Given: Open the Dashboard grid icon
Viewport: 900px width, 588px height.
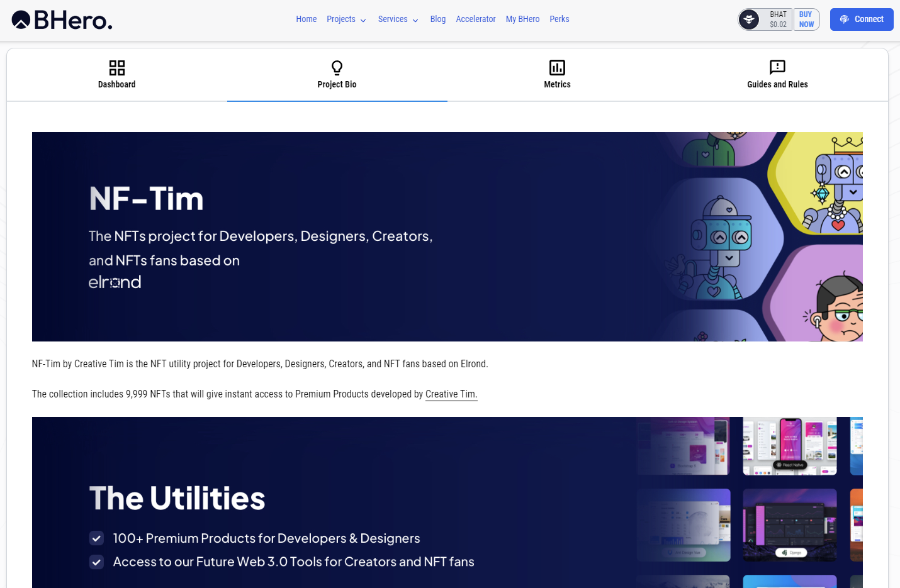Looking at the screenshot, I should pos(117,67).
